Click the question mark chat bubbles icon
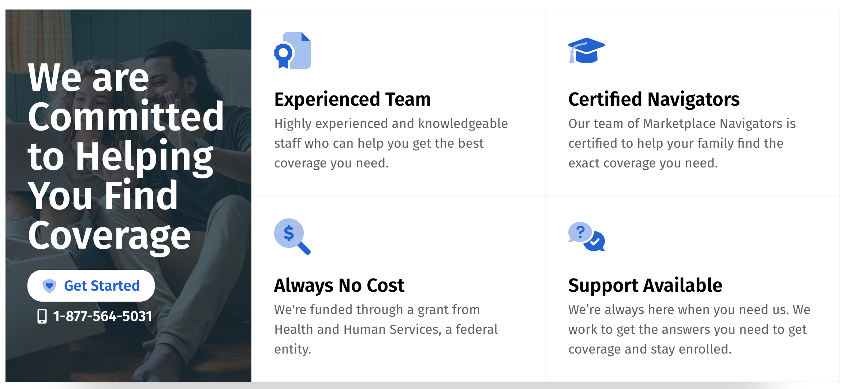Image resolution: width=868 pixels, height=389 pixels. pos(586,237)
